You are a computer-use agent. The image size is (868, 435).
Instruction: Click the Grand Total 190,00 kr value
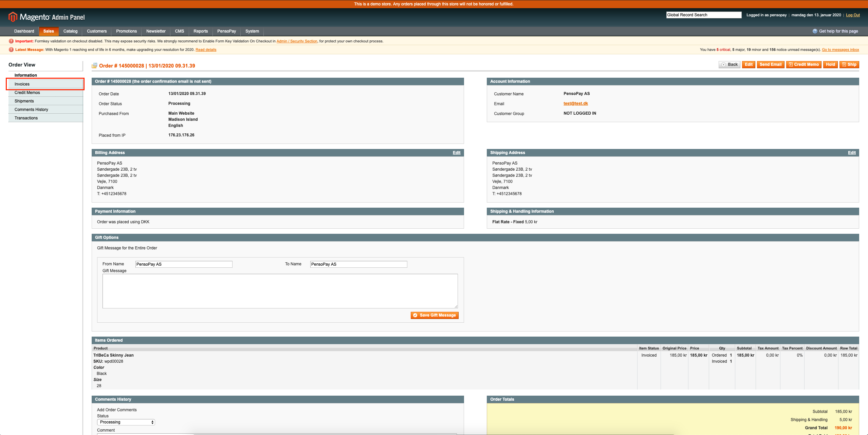(843, 428)
